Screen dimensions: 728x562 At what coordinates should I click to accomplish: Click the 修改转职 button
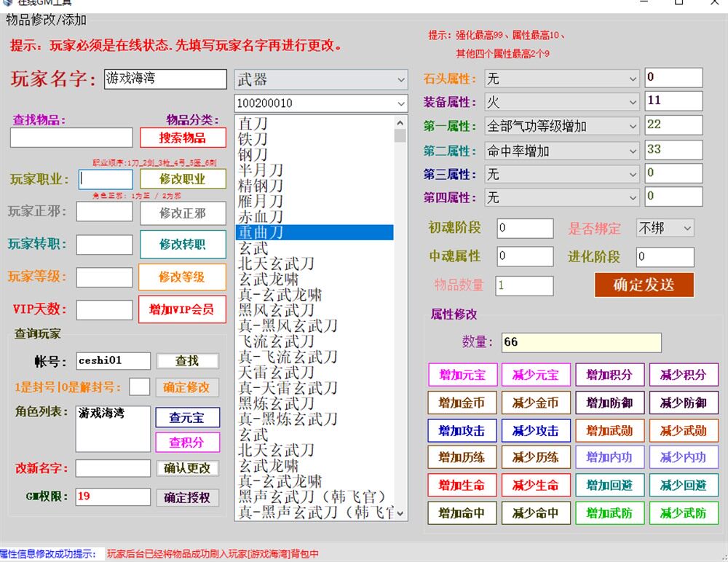[x=183, y=245]
